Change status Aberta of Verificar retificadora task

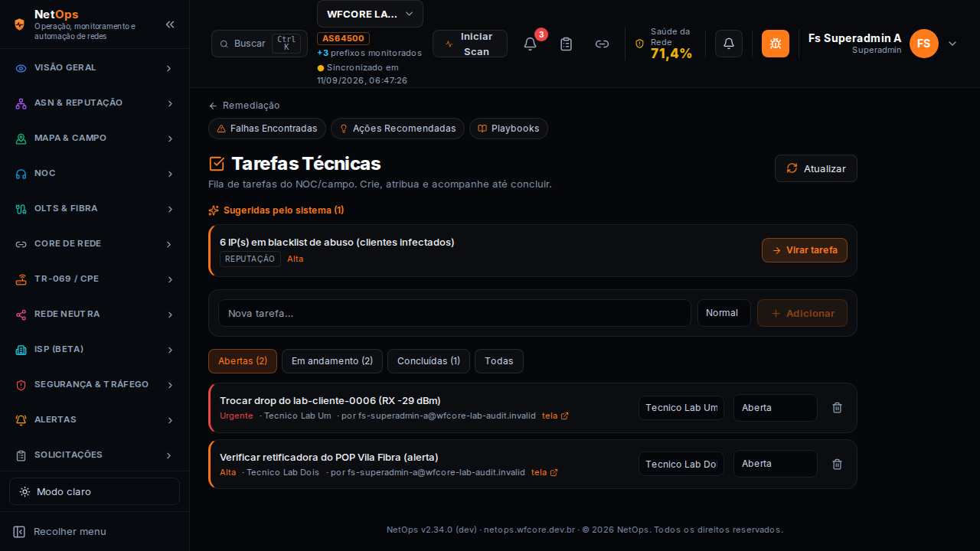pyautogui.click(x=776, y=464)
